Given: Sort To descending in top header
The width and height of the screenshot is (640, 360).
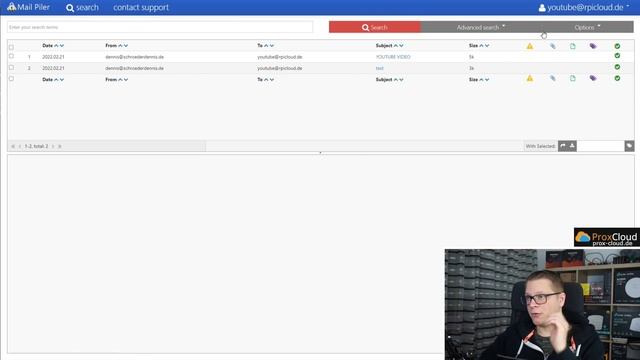Looking at the screenshot, I should coord(272,46).
